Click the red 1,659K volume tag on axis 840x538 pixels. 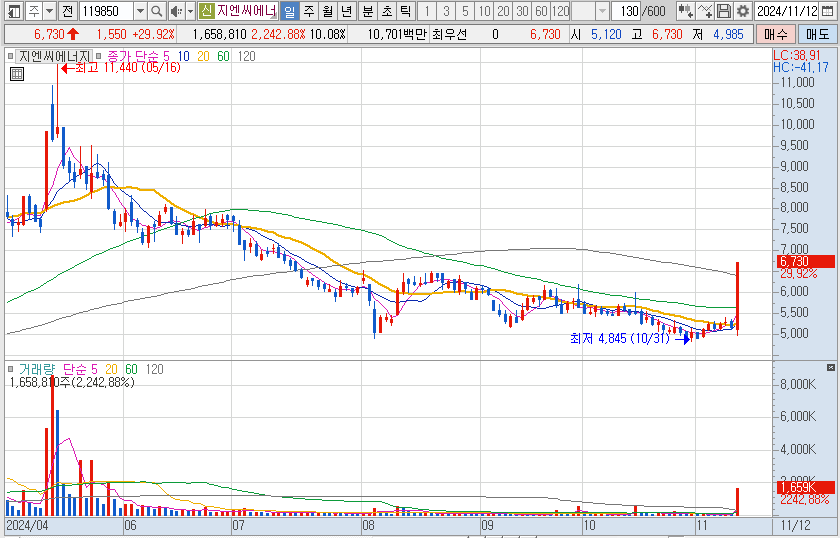(x=806, y=487)
